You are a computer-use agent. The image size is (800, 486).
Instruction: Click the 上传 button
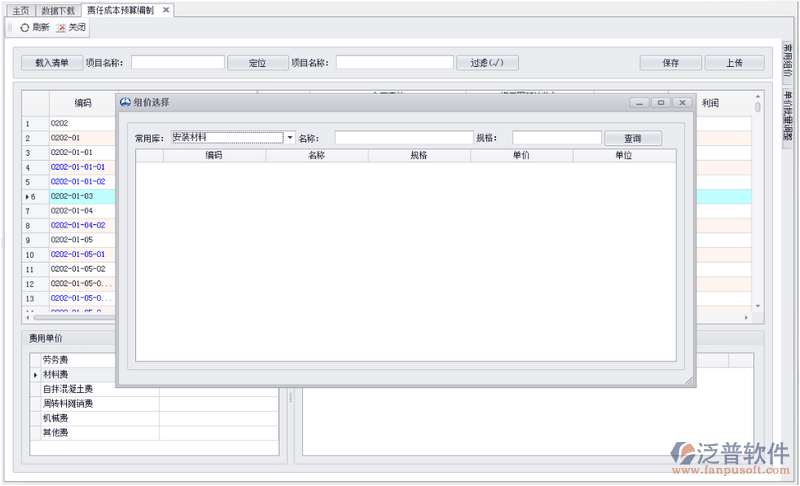pyautogui.click(x=734, y=63)
